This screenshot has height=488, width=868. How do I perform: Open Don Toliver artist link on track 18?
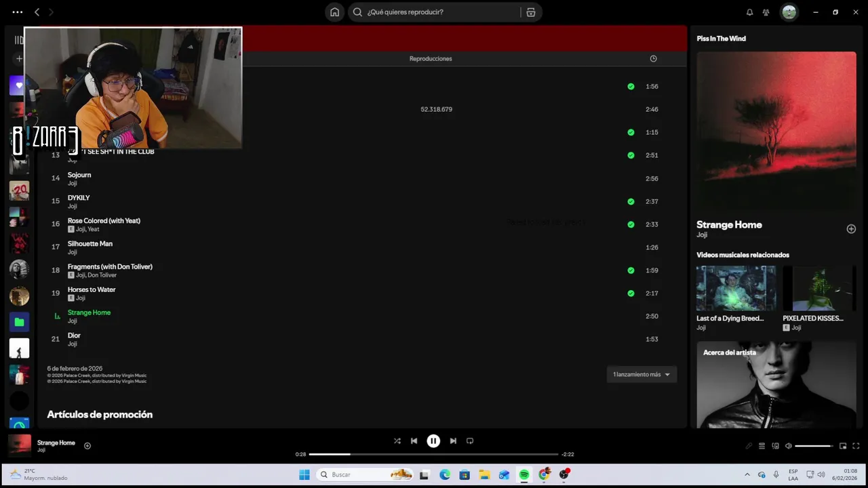[102, 275]
